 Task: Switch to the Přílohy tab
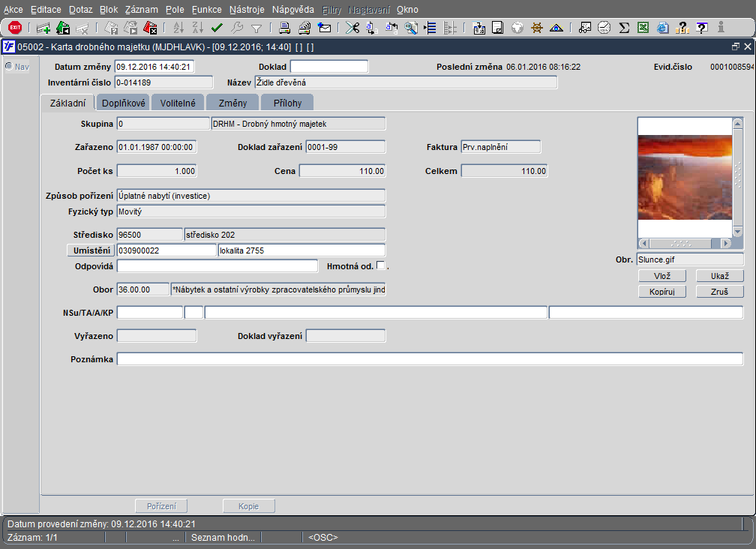287,103
